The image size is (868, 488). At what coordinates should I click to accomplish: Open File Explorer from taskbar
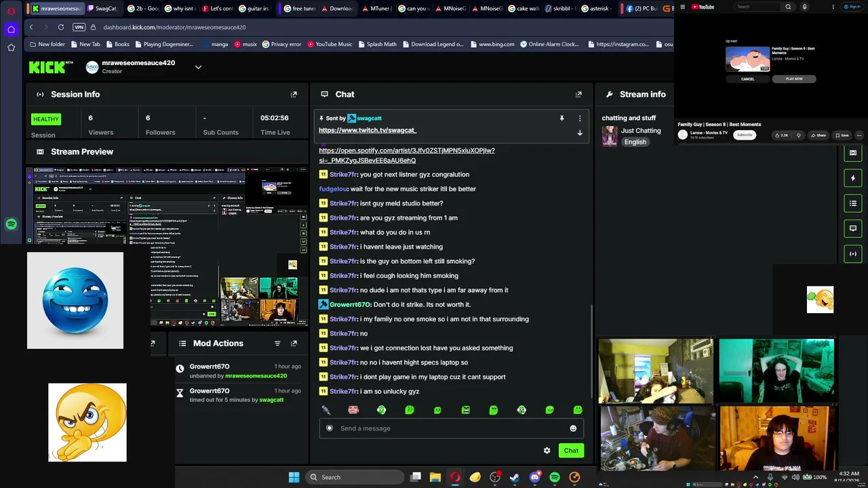[x=435, y=477]
